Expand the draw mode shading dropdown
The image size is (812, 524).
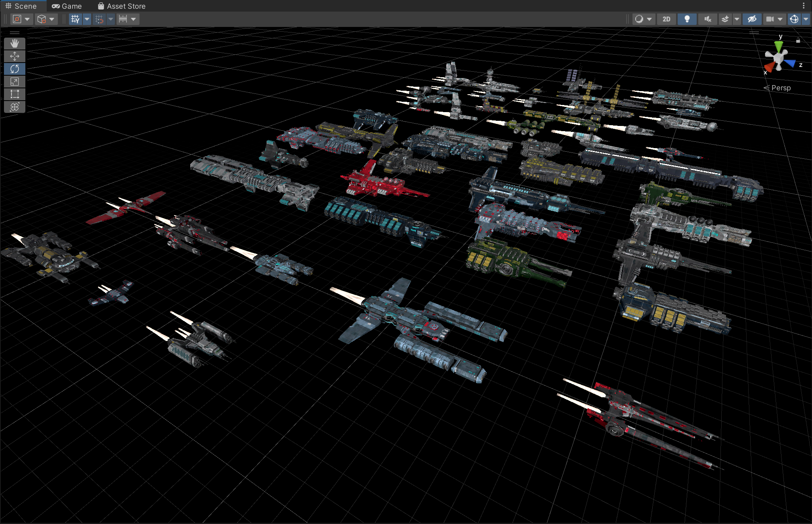pyautogui.click(x=649, y=19)
